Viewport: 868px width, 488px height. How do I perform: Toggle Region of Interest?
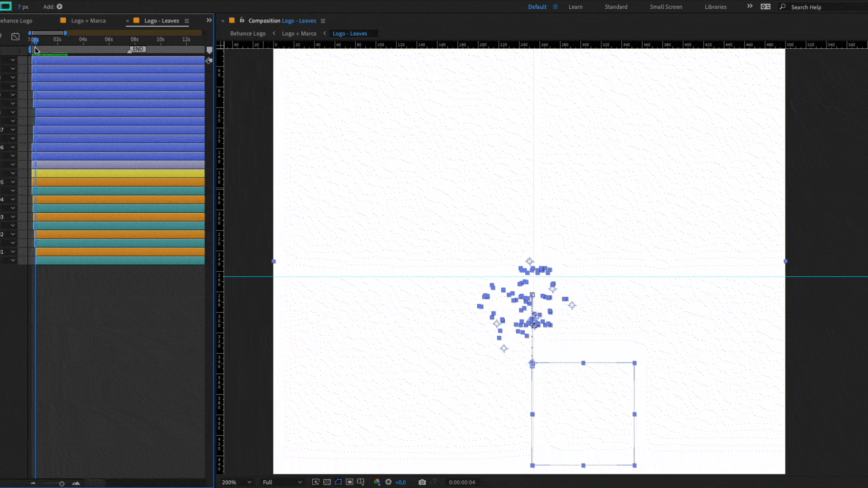[x=349, y=482]
